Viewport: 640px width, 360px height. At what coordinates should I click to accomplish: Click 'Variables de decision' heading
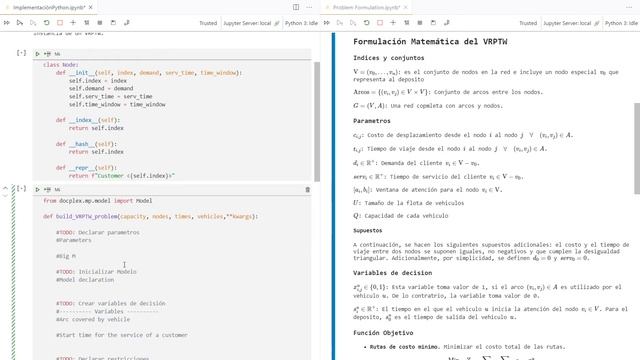(x=393, y=273)
